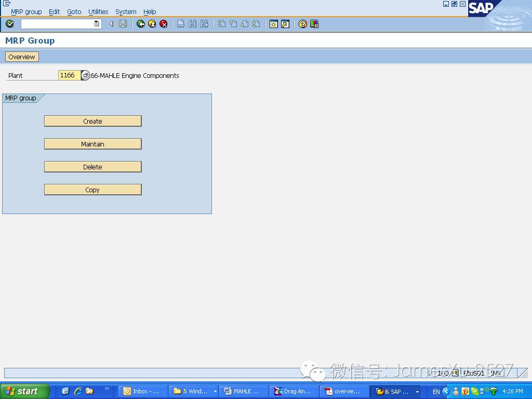Click the yellow Help question mark icon
The image size is (532, 399).
[303, 24]
